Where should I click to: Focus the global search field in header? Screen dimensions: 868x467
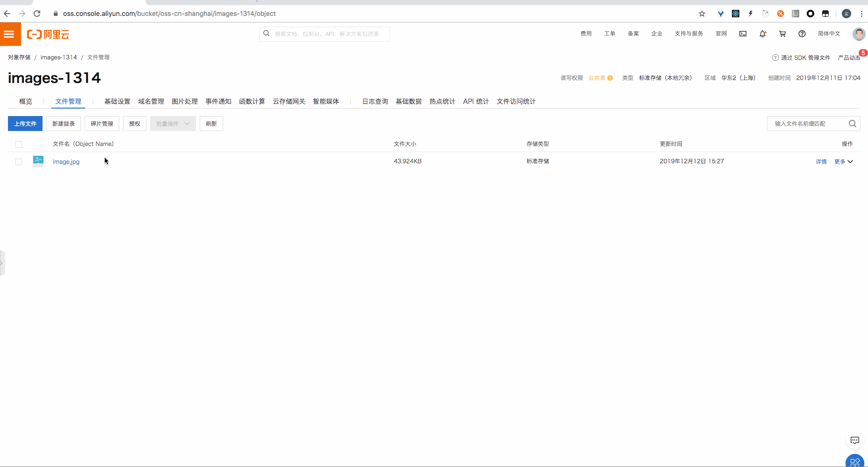tap(325, 34)
